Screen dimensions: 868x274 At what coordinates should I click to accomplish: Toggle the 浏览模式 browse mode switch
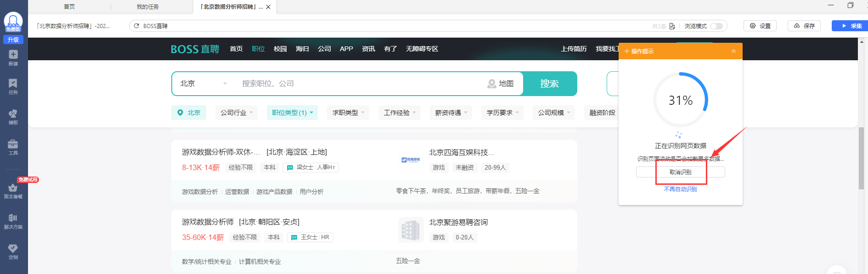[x=716, y=26]
